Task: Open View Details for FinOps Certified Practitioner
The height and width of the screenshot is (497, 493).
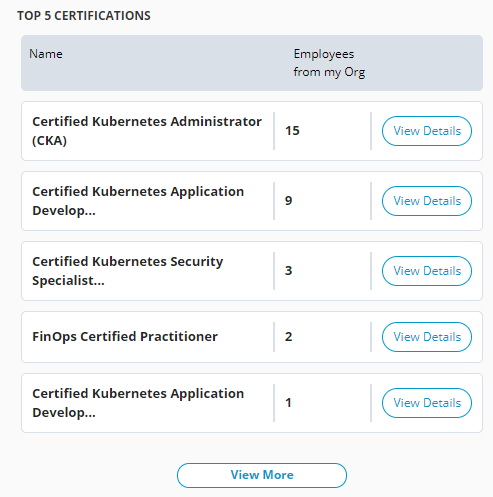Action: tap(427, 337)
